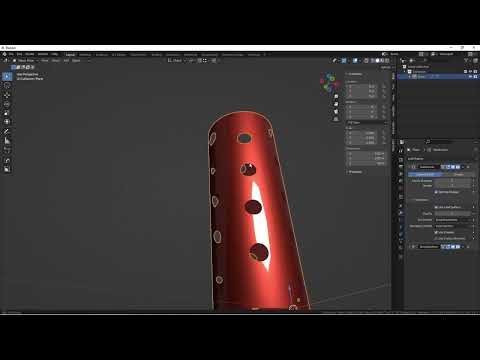
Task: Expand the Advanced section of the modifier
Action: (x=420, y=200)
